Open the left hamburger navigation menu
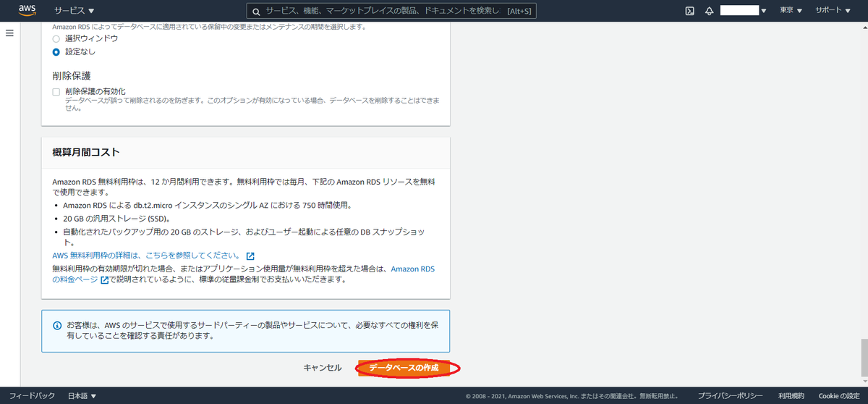This screenshot has width=868, height=404. pos(10,33)
